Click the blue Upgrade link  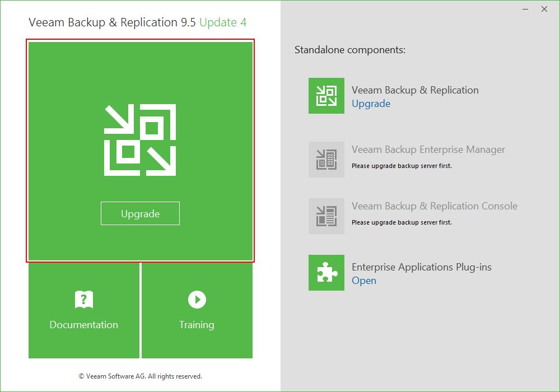(371, 104)
